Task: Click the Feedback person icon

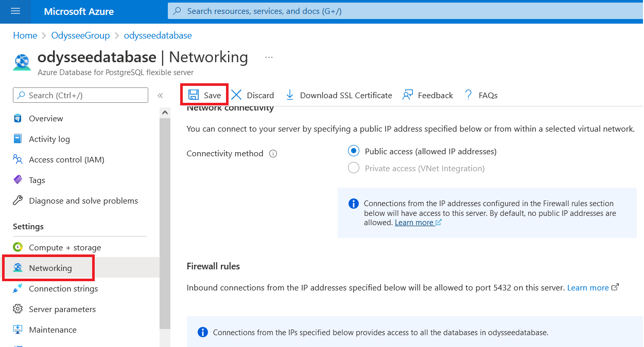Action: [408, 95]
